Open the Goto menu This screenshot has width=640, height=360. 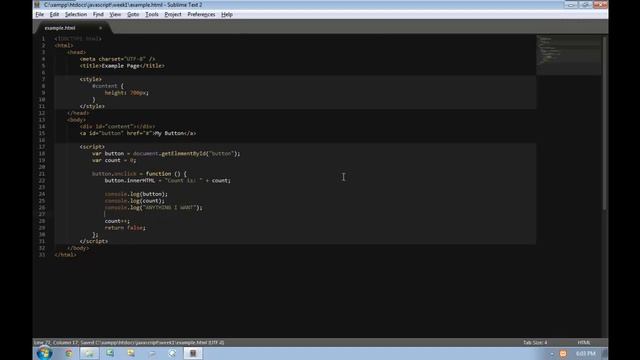[x=133, y=14]
